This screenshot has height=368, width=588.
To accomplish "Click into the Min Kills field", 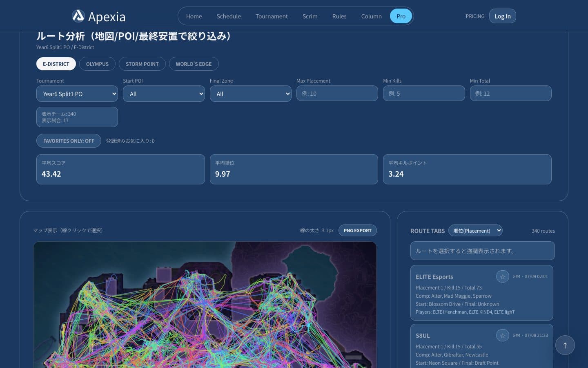I will [x=424, y=93].
